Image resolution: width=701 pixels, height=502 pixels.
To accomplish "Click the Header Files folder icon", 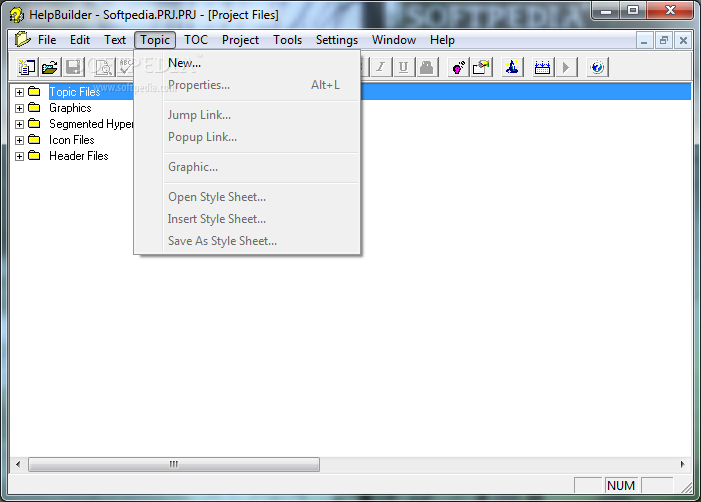I will [x=34, y=156].
